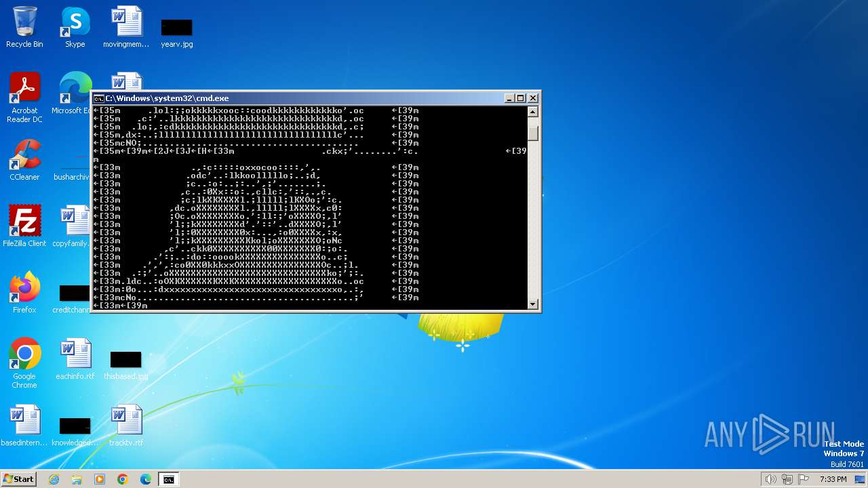Launch Edge from the taskbar

coord(146,479)
